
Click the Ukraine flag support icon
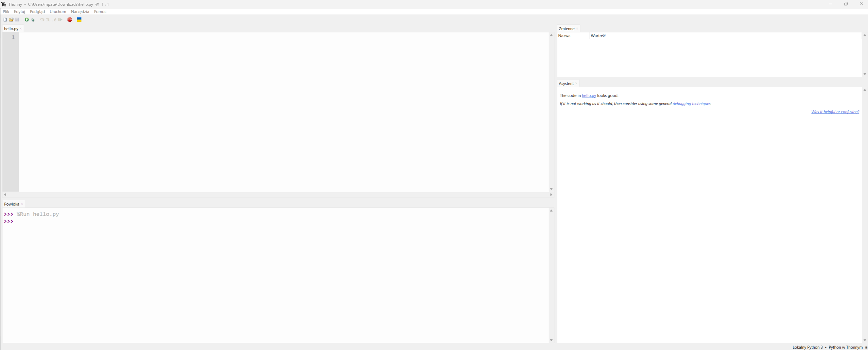[x=79, y=20]
